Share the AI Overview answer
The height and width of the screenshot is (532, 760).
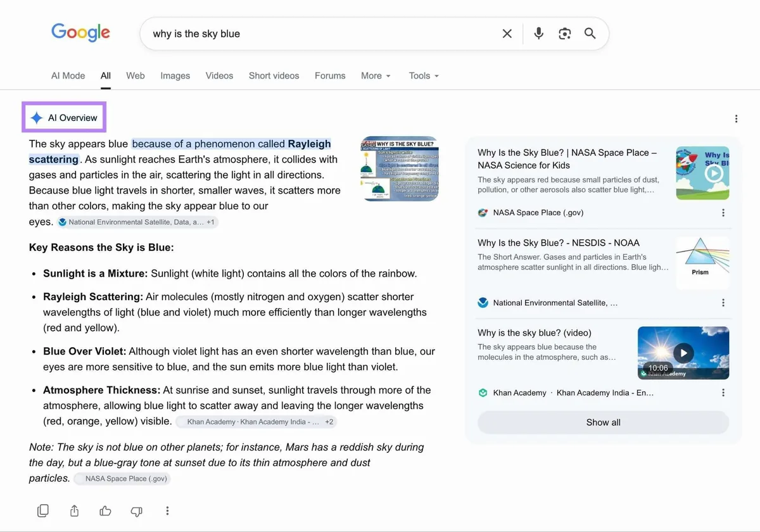coord(74,510)
